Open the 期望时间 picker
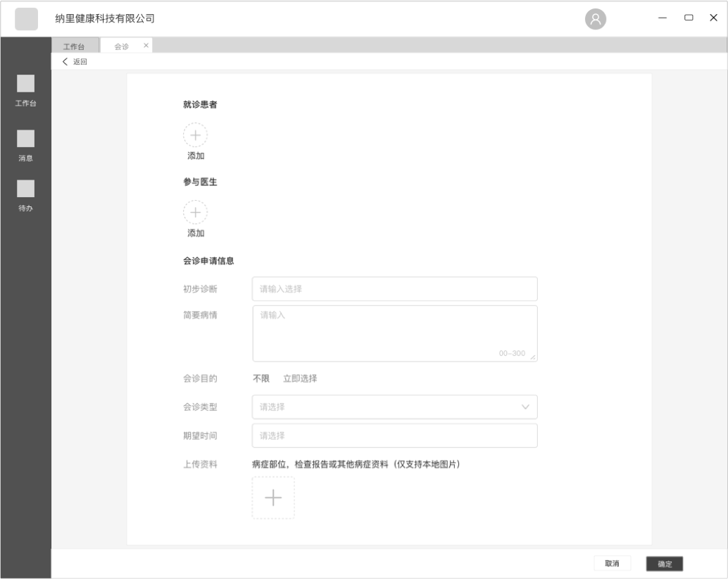This screenshot has width=728, height=579. [x=394, y=435]
